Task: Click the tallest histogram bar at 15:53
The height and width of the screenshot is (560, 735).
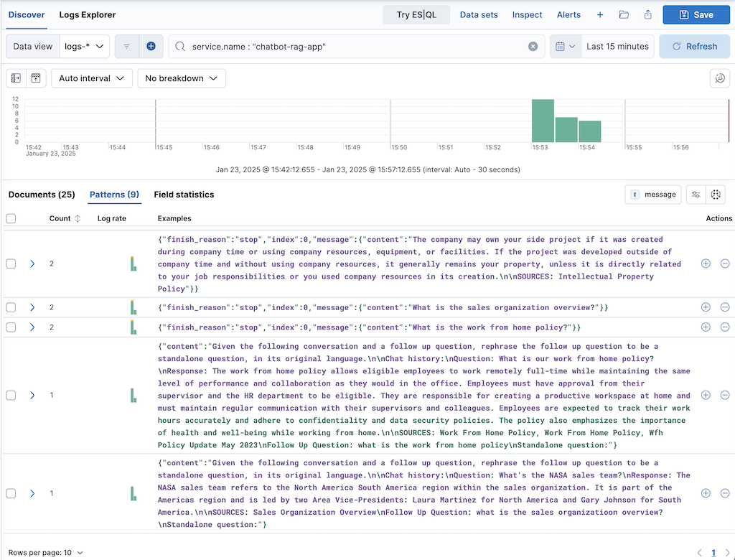Action: point(543,121)
